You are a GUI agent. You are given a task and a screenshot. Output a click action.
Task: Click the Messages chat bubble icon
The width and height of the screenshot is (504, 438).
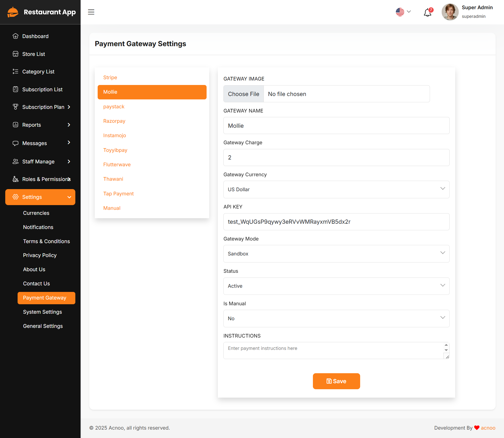(15, 143)
